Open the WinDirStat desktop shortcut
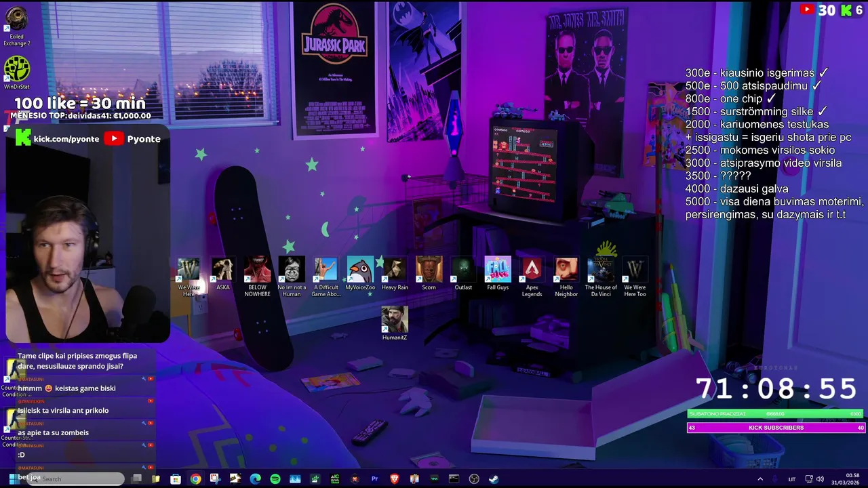868x488 pixels. pos(16,73)
